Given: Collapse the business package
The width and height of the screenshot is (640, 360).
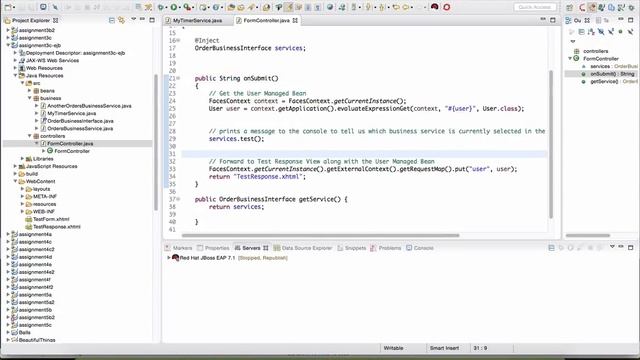Looking at the screenshot, I should tap(30, 98).
